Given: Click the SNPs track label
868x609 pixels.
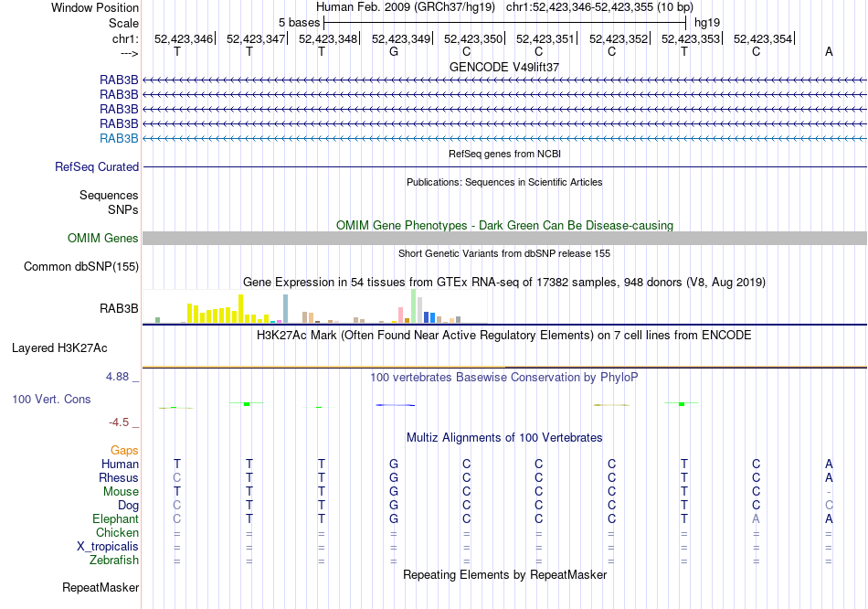Looking at the screenshot, I should pos(123,210).
